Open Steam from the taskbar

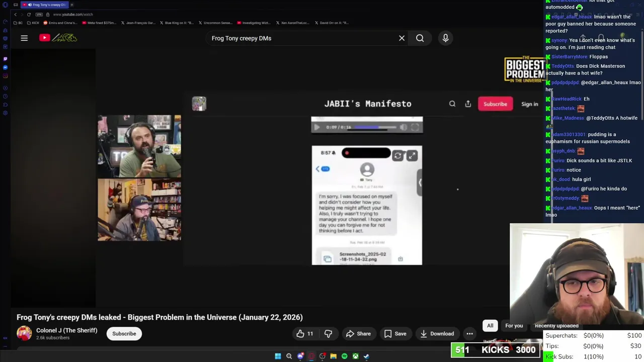(366, 356)
